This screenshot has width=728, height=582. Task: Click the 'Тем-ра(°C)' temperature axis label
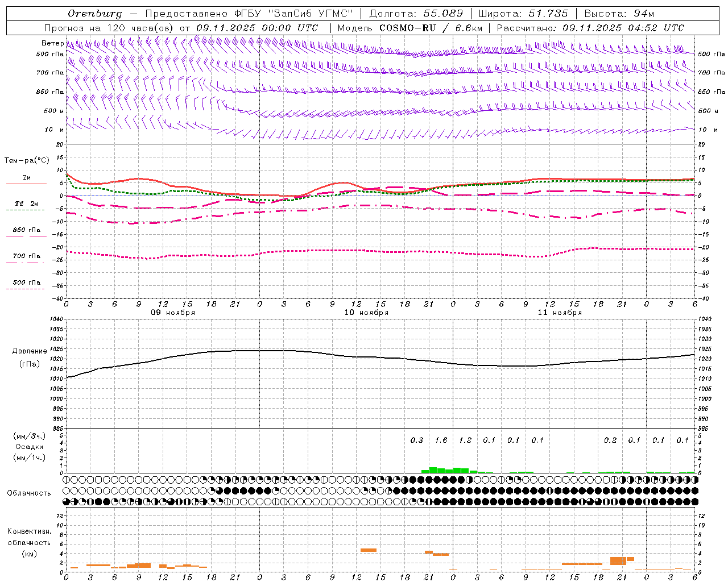[x=27, y=161]
